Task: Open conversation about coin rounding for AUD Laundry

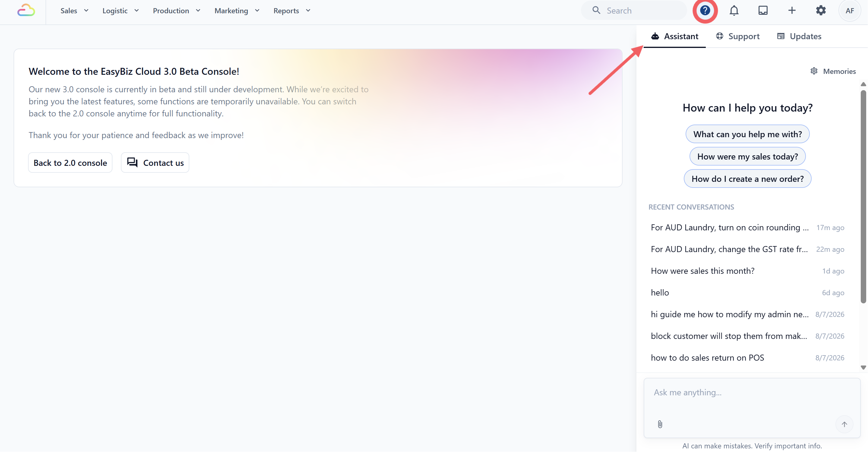Action: coord(747,228)
